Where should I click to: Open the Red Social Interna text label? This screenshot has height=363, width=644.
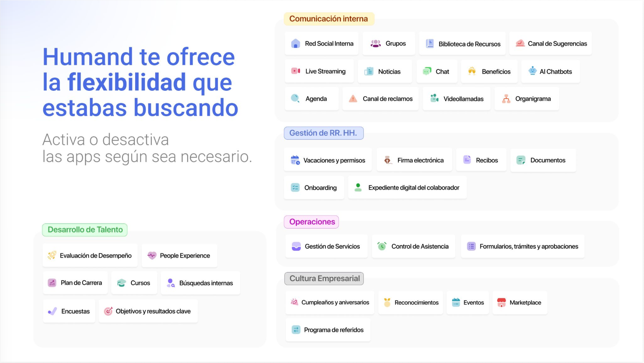pos(329,44)
